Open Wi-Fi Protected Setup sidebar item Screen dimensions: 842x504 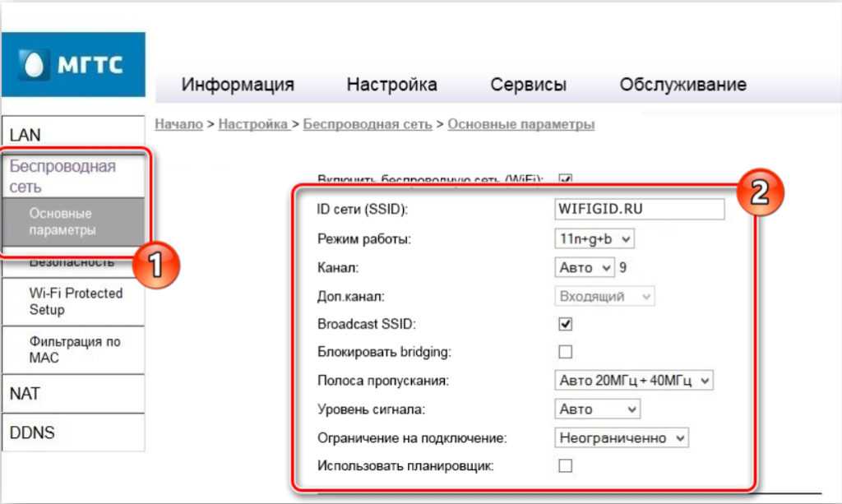coord(75,302)
